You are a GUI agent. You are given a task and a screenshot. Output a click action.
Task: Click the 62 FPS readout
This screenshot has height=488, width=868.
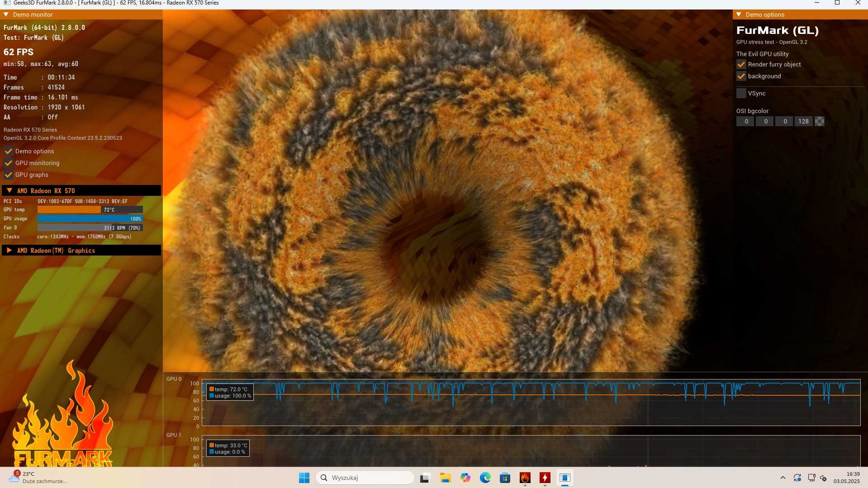pos(19,52)
